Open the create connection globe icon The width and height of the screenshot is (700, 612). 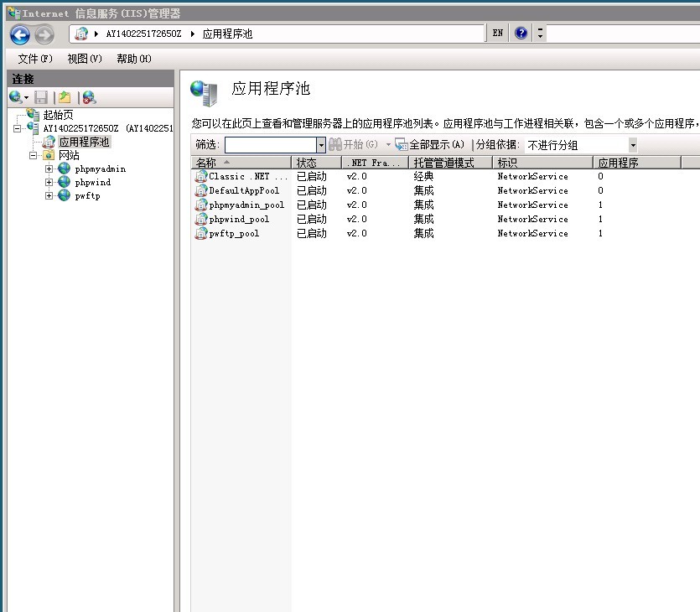point(14,97)
